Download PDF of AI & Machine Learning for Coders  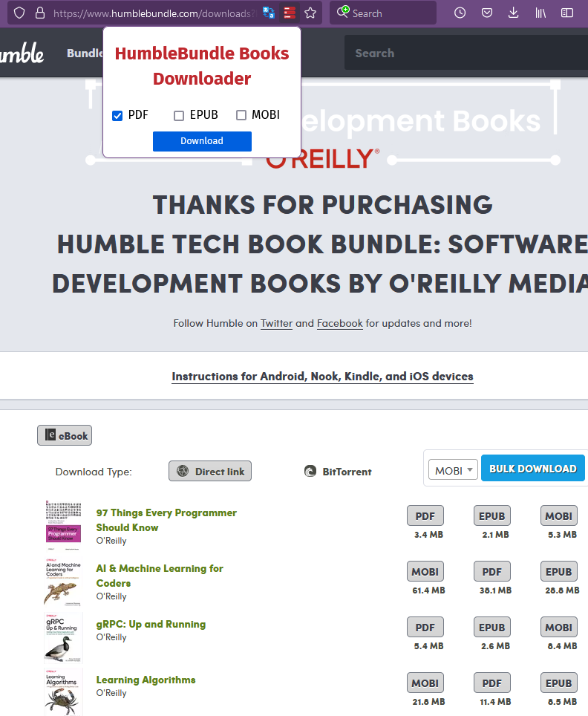click(x=491, y=572)
